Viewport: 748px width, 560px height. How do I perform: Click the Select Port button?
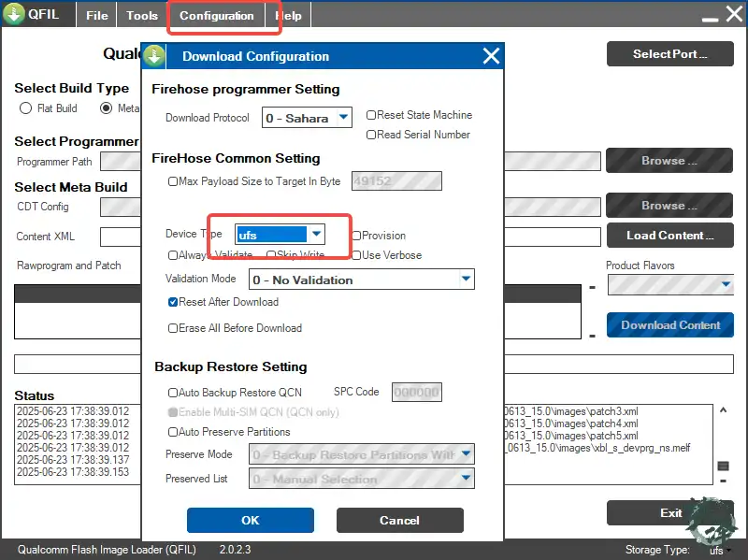click(669, 54)
